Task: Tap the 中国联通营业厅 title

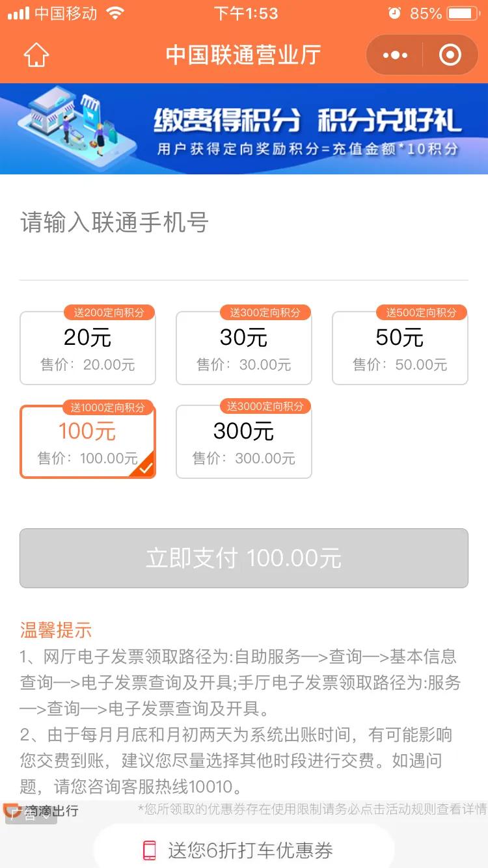Action: pyautogui.click(x=243, y=55)
